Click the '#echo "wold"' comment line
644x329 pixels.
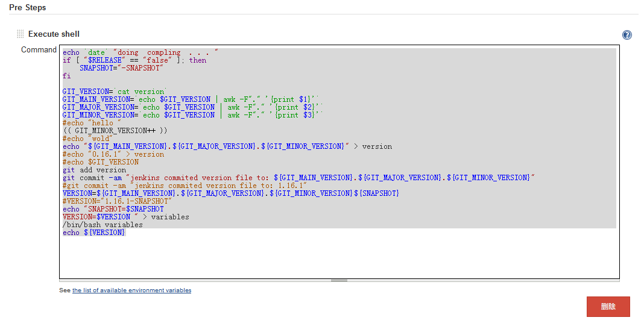(87, 139)
